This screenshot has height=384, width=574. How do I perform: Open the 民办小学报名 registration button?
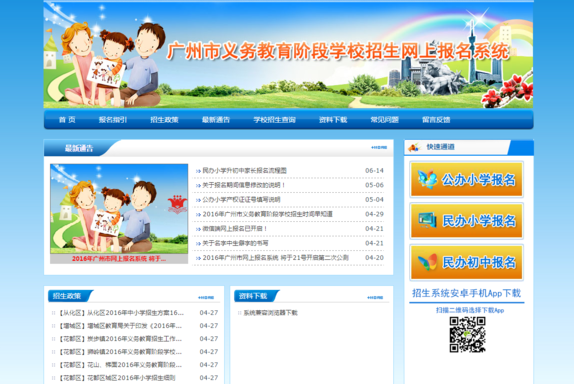pyautogui.click(x=466, y=221)
